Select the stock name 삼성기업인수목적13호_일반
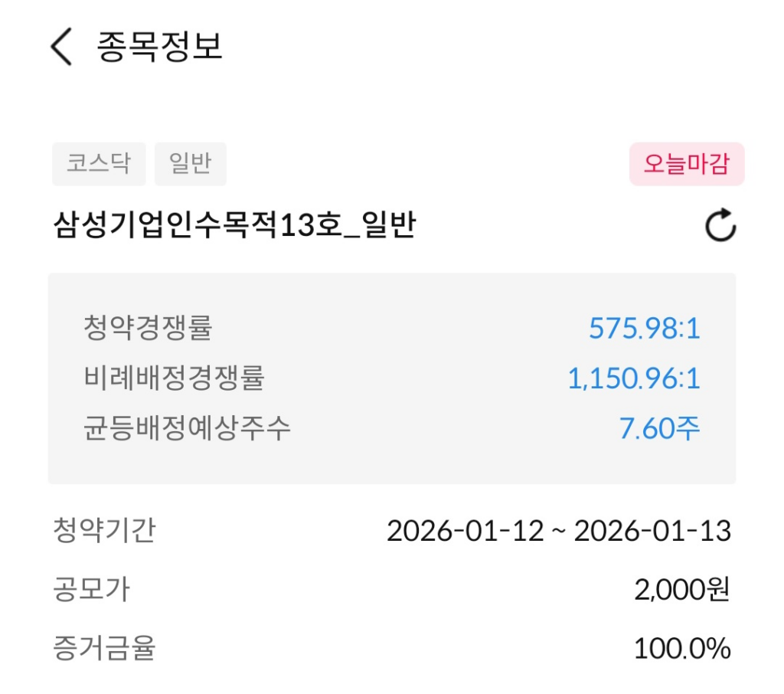 click(234, 226)
